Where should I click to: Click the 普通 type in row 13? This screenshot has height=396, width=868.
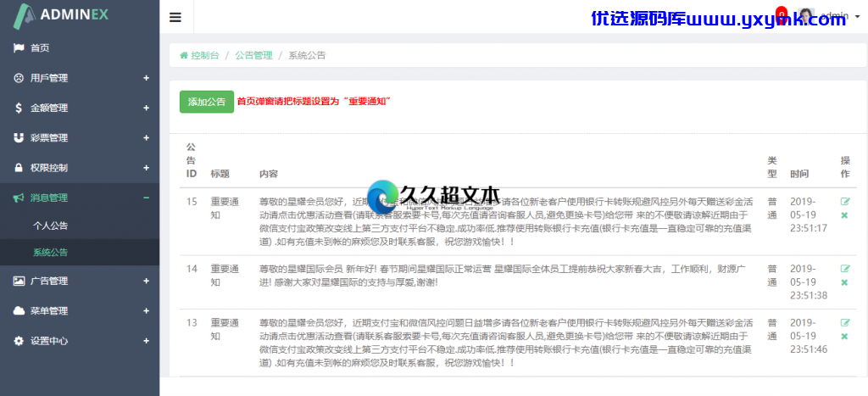pyautogui.click(x=772, y=330)
